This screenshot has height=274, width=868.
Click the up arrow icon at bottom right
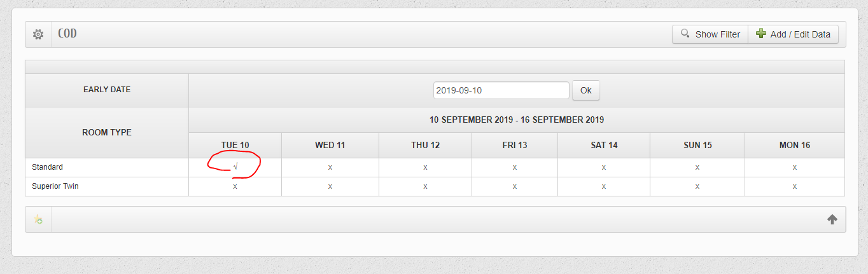click(832, 219)
